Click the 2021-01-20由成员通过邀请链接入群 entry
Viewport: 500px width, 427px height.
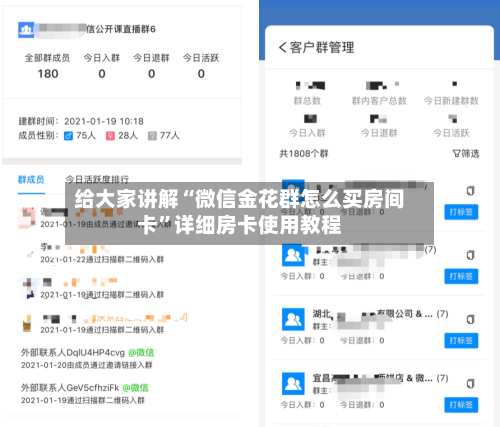point(87,365)
